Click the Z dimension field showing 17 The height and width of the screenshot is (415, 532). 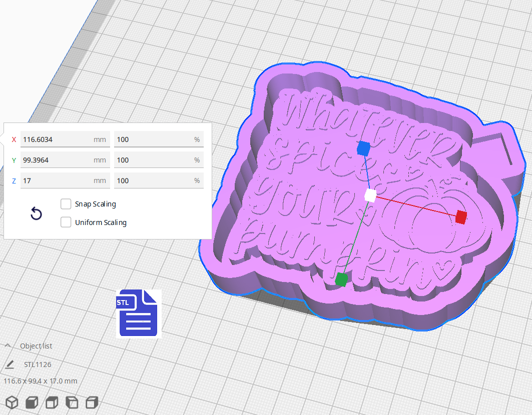point(65,180)
